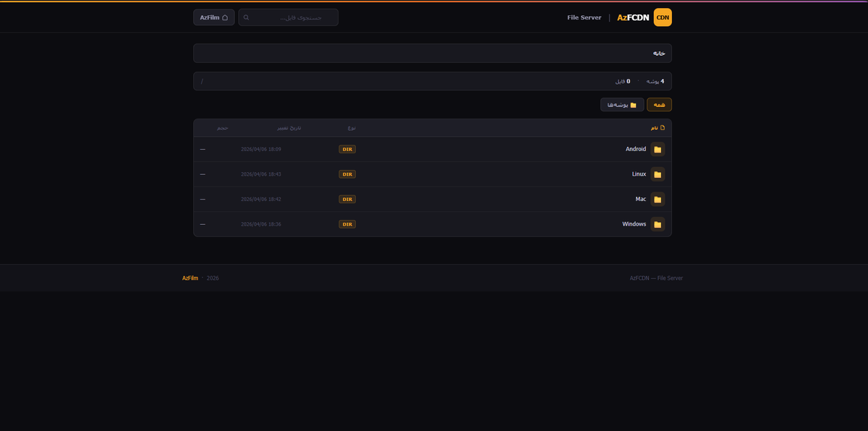The width and height of the screenshot is (868, 431).
Task: Open the Android folder icon
Action: tap(658, 150)
